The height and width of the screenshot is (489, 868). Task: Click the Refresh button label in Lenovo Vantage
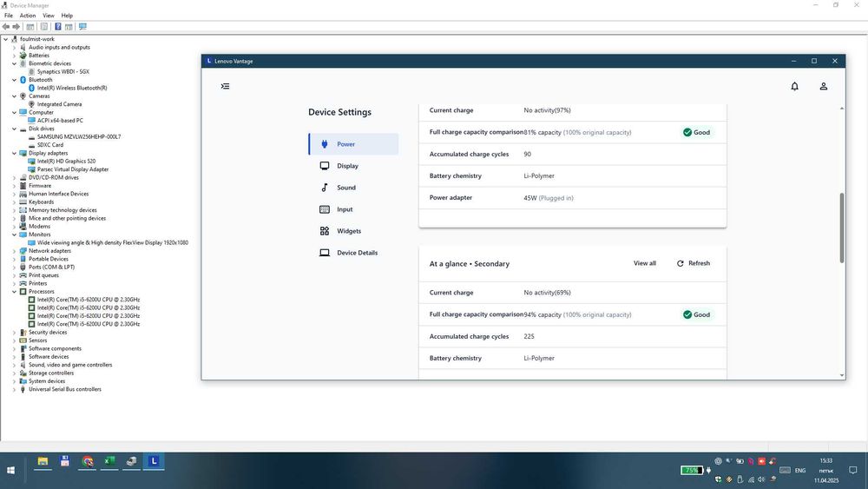(699, 263)
